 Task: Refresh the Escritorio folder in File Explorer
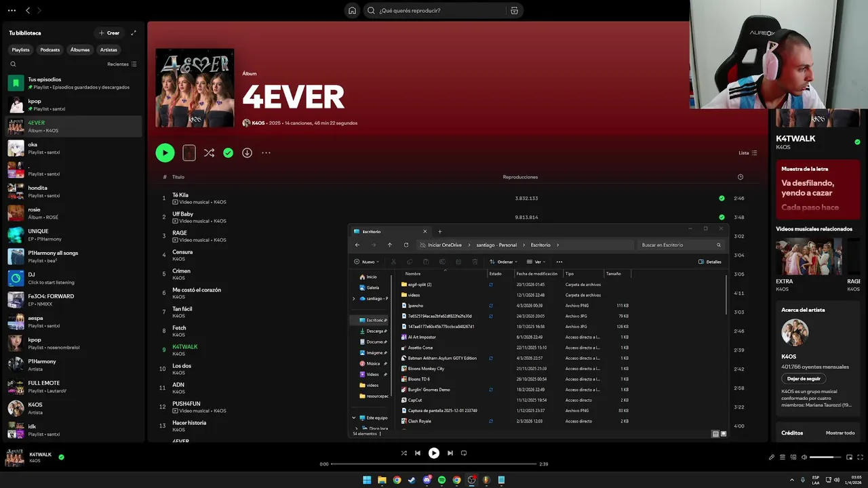coord(406,245)
